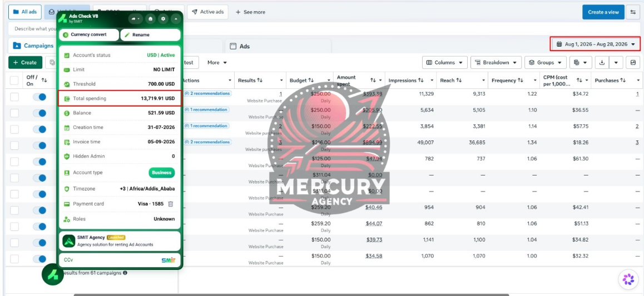
Task: Open the Groups dropdown
Action: point(546,63)
